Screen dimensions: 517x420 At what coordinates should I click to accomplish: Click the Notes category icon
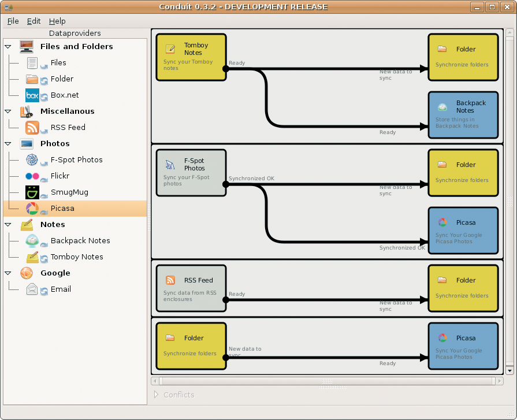point(27,225)
